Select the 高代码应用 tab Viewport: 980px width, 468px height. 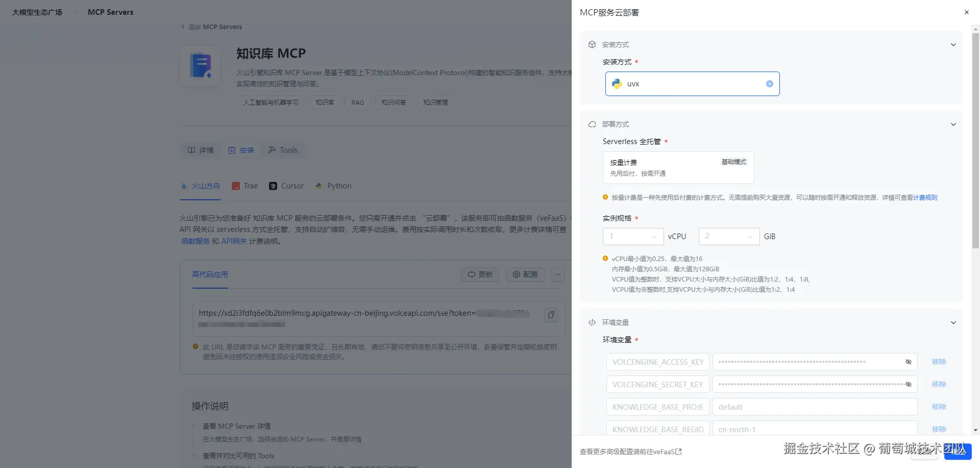210,274
